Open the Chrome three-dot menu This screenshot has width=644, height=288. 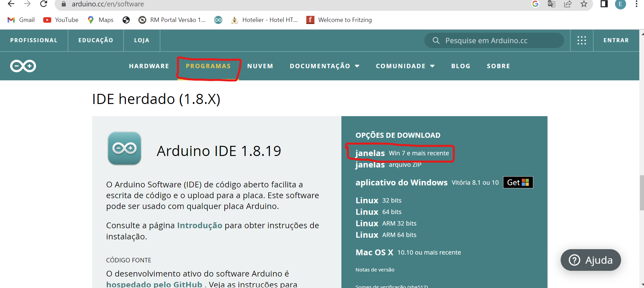click(636, 4)
